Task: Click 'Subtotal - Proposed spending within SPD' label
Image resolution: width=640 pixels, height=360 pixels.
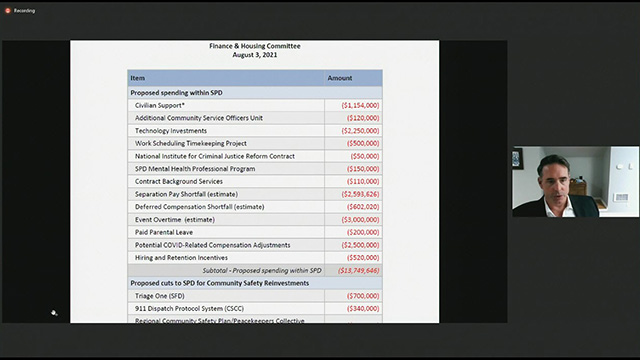Action: tap(262, 270)
